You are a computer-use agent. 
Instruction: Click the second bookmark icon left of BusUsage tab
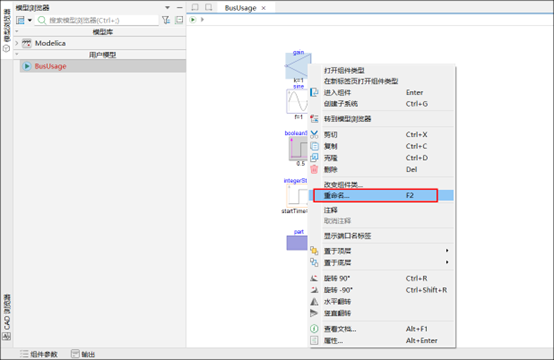(x=209, y=7)
